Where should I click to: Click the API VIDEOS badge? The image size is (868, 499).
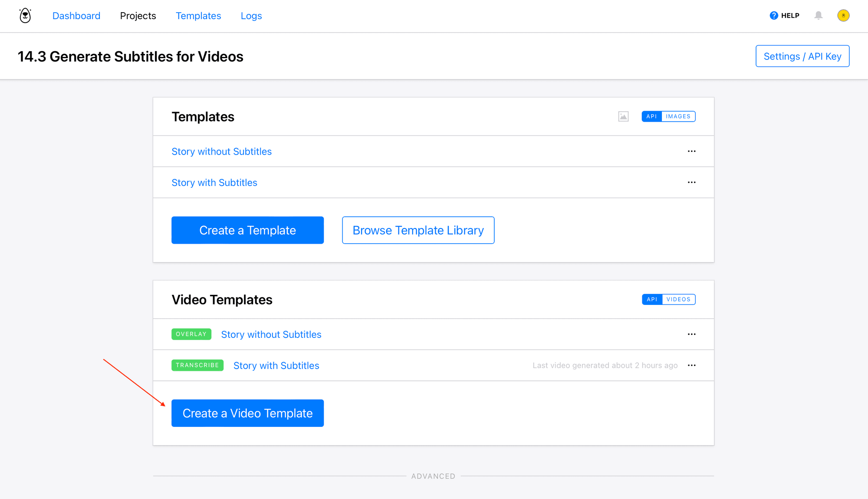(668, 299)
